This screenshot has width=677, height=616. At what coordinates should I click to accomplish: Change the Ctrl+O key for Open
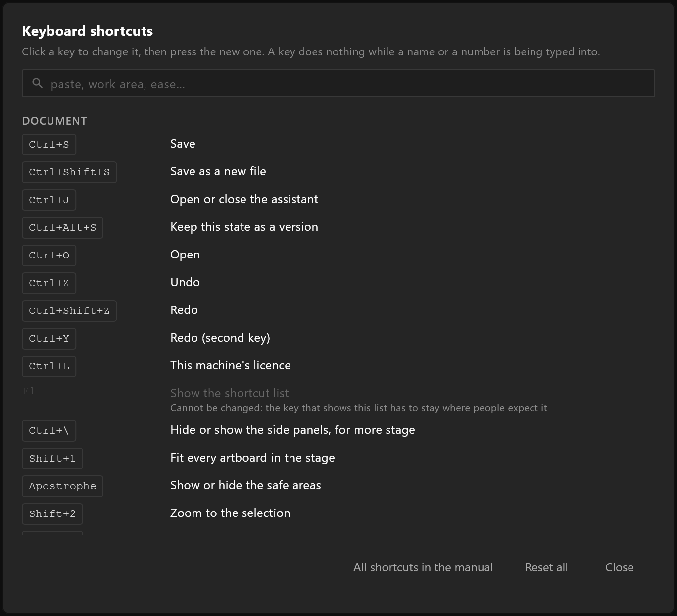coord(49,256)
